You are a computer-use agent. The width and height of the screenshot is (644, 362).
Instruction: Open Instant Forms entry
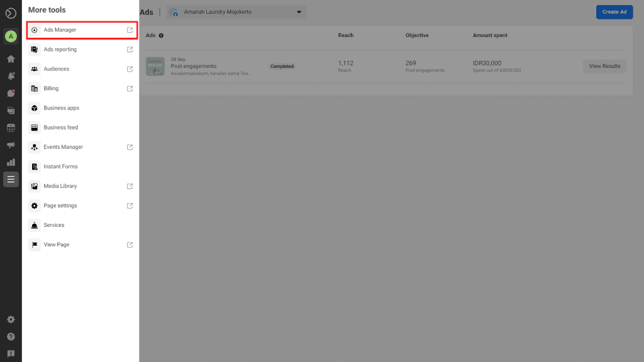[82, 166]
